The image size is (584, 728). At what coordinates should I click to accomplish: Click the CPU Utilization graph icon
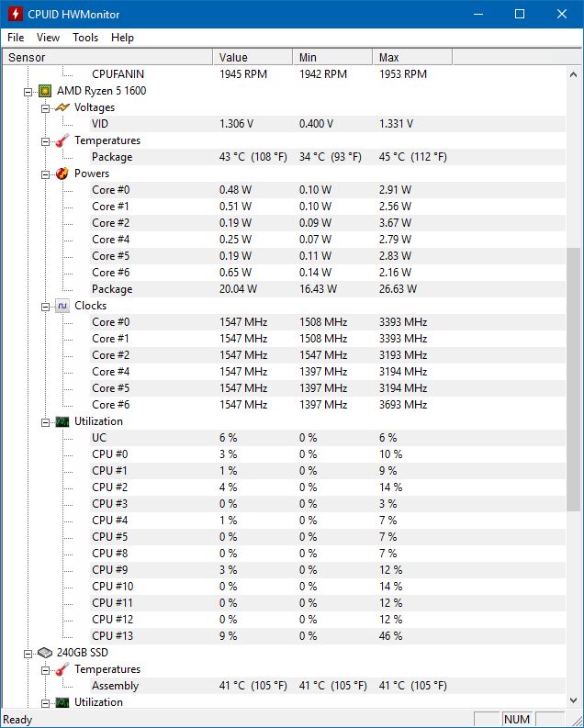click(62, 421)
